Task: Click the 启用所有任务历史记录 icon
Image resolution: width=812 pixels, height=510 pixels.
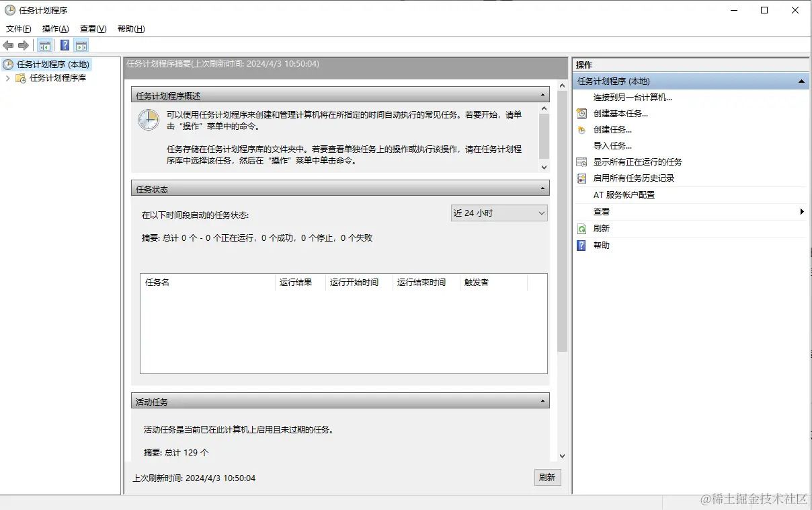Action: click(581, 178)
